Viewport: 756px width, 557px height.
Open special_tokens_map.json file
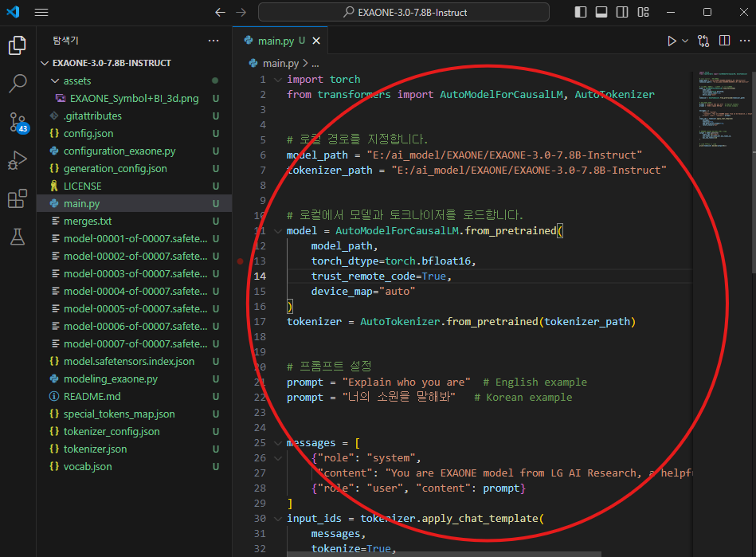click(x=134, y=414)
